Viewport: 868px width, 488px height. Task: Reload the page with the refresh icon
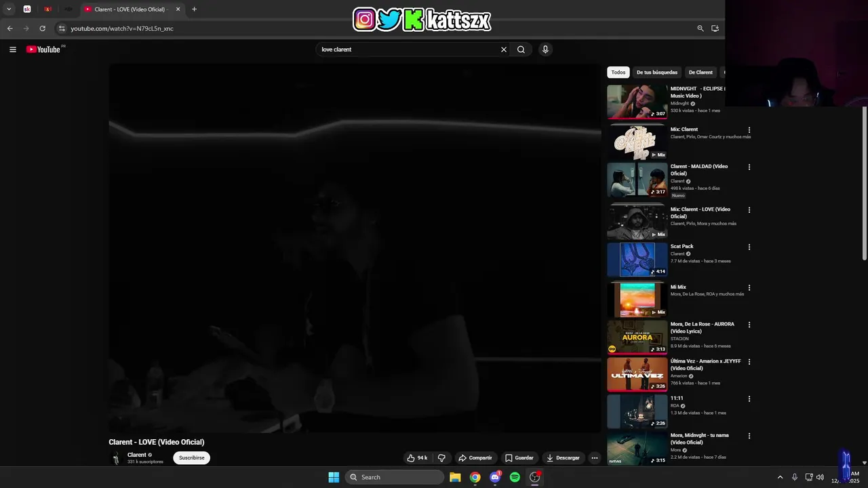[x=42, y=28]
